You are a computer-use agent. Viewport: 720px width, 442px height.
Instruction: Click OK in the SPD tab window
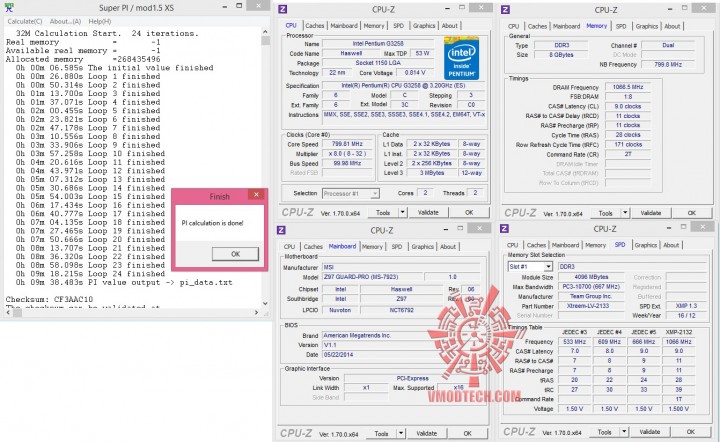[690, 432]
